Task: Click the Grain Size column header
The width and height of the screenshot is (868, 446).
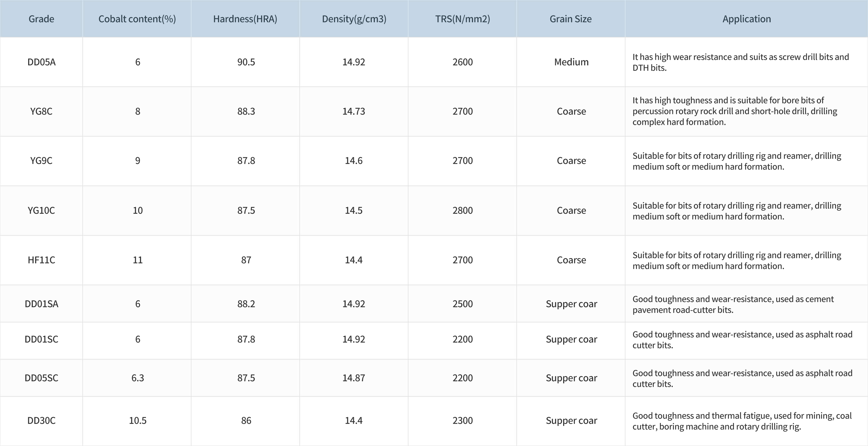Action: [x=570, y=19]
